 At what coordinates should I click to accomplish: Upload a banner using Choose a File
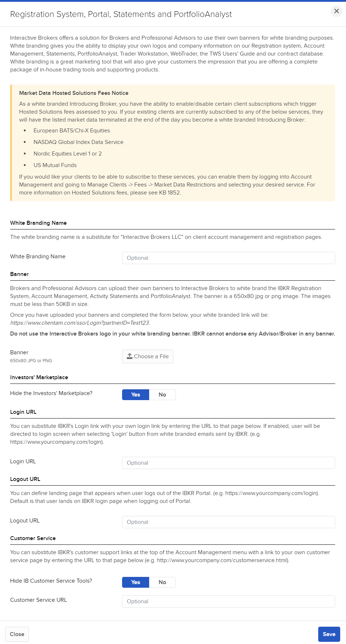tap(147, 356)
